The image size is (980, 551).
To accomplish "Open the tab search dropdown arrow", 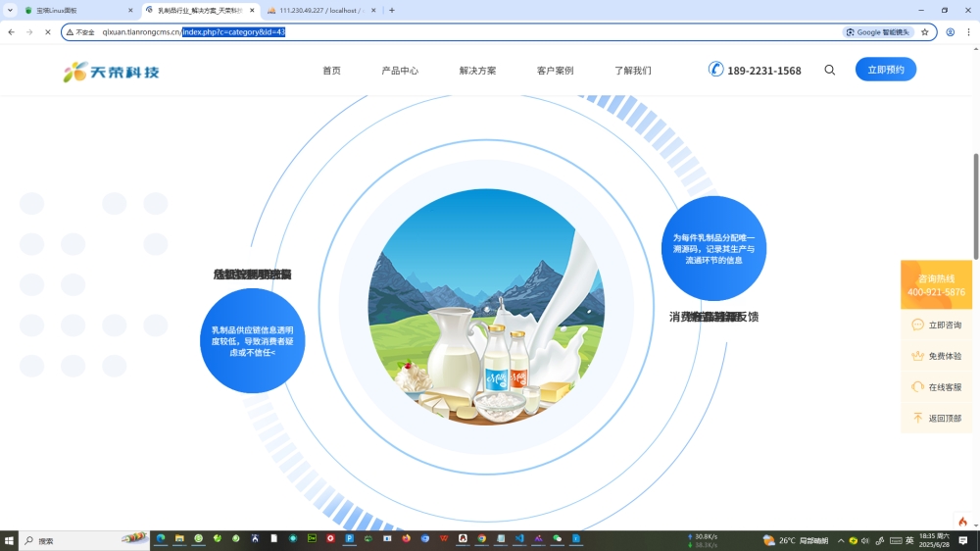I will point(10,10).
